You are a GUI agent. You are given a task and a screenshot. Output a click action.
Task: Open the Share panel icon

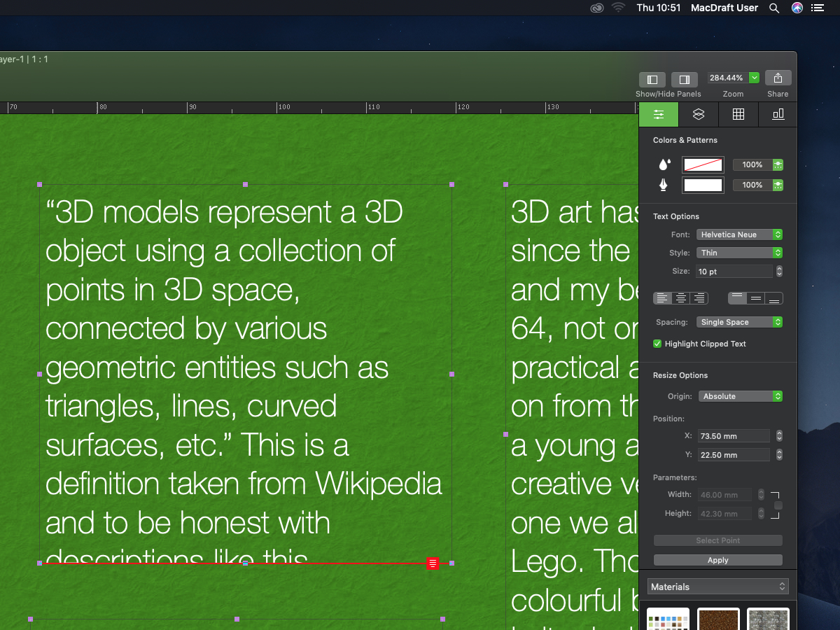778,78
